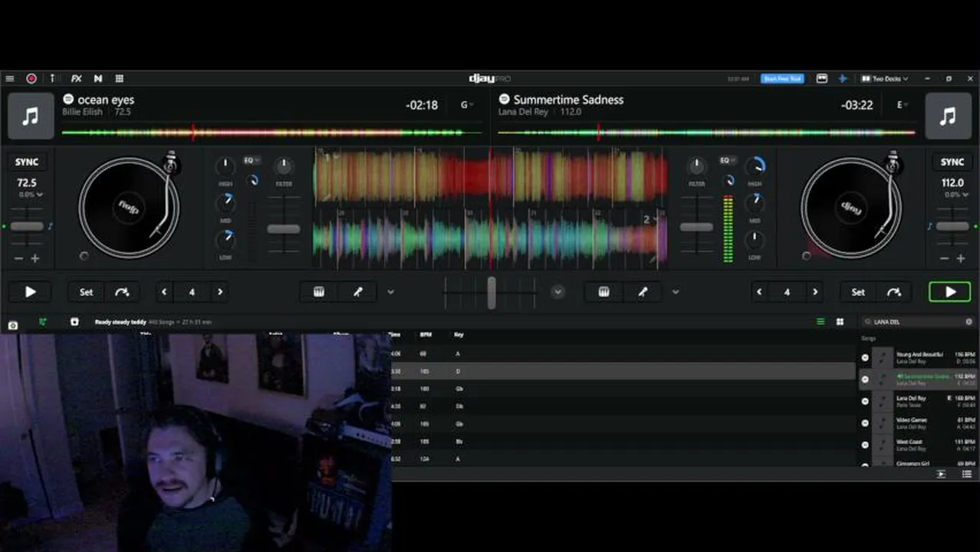Screen dimensions: 980x552
Task: Jump to cue point on left deck
Action: (122, 292)
